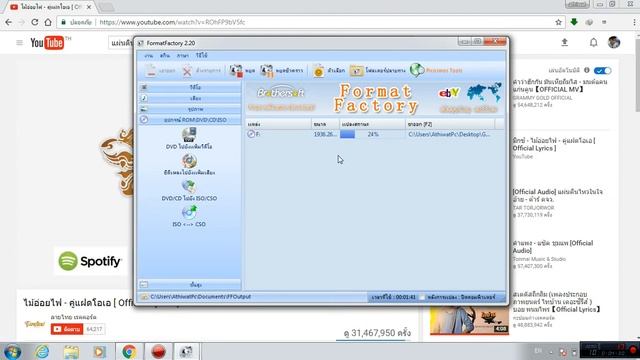Click the Output [F2] column header
Screen dimensions: 640x360
click(x=450, y=124)
